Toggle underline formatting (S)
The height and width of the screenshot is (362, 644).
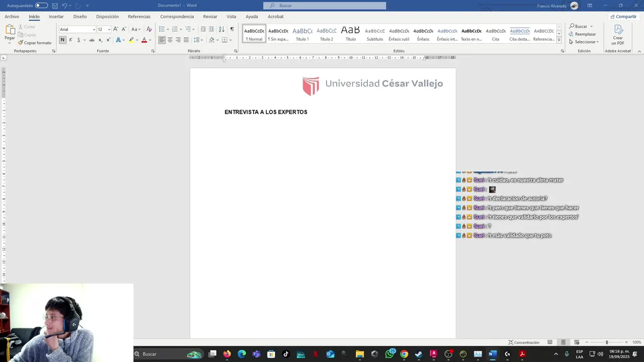(78, 40)
